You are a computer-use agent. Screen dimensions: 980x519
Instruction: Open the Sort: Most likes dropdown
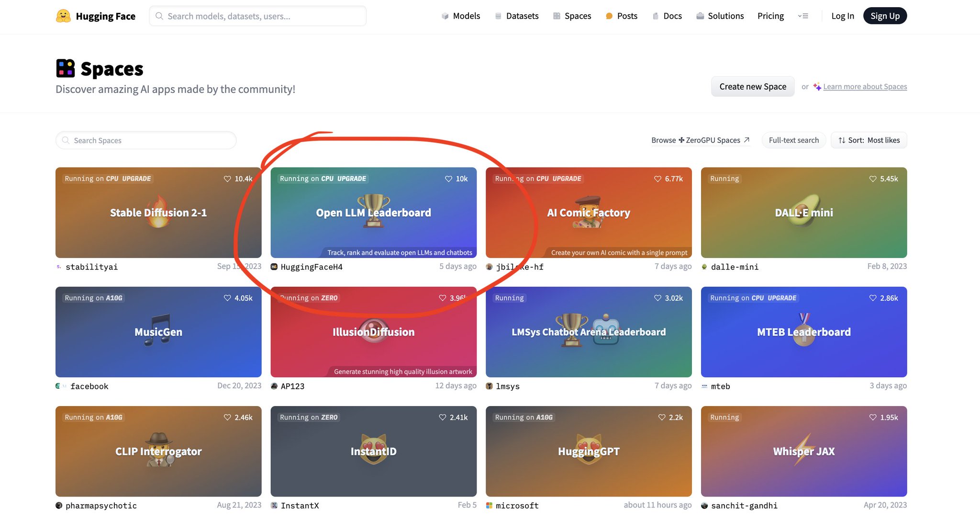[x=869, y=140]
